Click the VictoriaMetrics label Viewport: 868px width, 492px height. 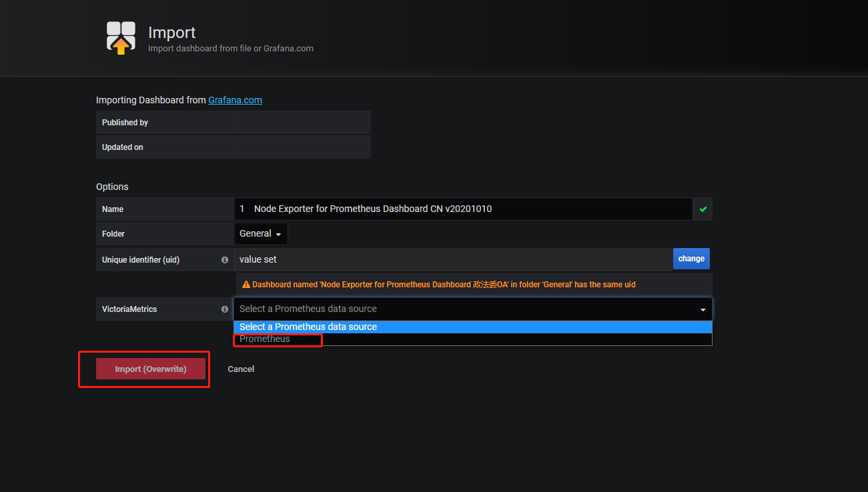(x=129, y=309)
